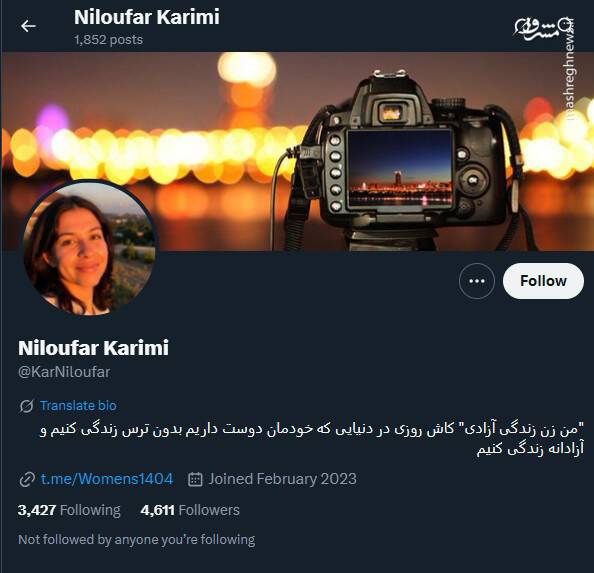Click the Joined February 2023 text

[x=282, y=479]
